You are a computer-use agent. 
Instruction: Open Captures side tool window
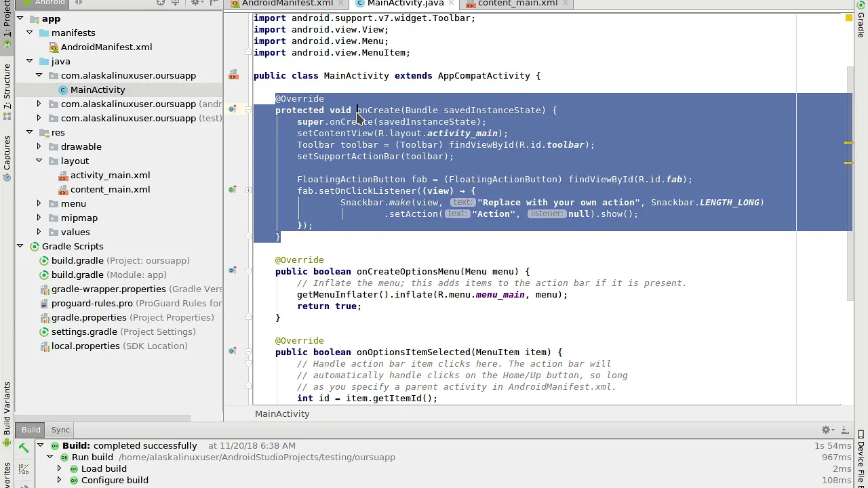[x=7, y=158]
